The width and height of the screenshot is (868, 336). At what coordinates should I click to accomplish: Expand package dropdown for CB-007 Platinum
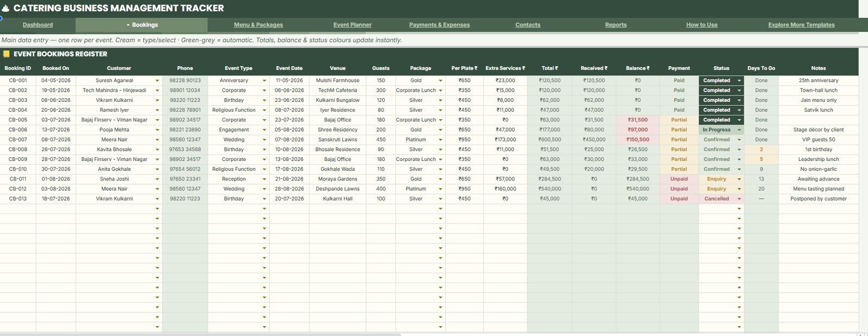tap(441, 140)
